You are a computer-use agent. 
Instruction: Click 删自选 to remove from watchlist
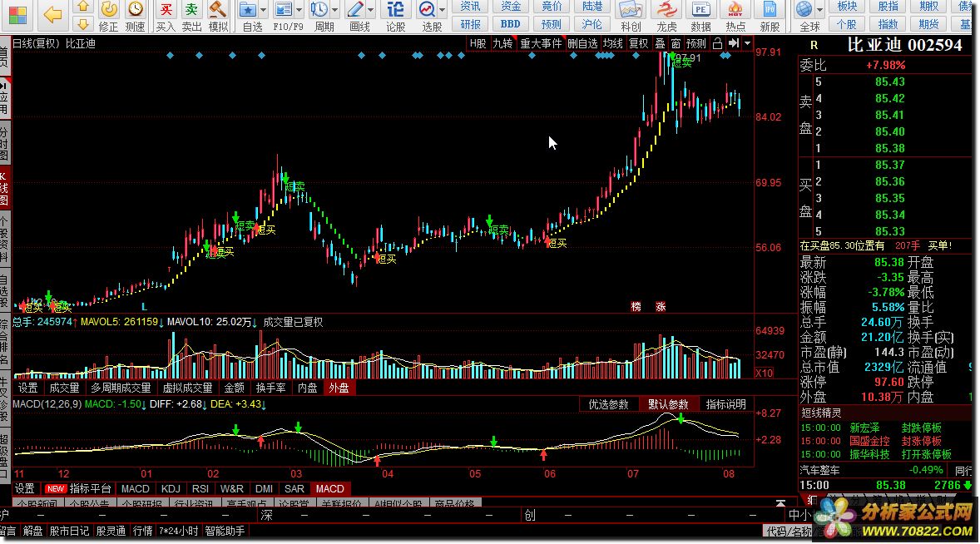tap(582, 44)
